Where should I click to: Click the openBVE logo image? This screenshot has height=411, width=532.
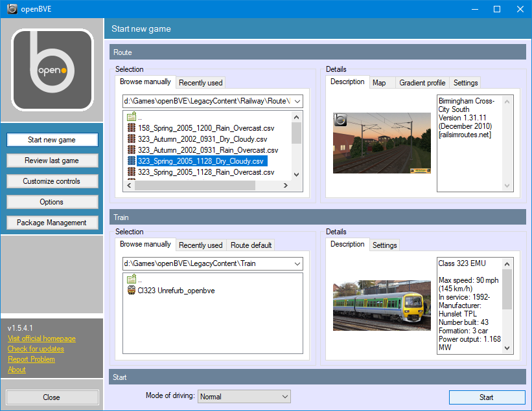point(52,69)
